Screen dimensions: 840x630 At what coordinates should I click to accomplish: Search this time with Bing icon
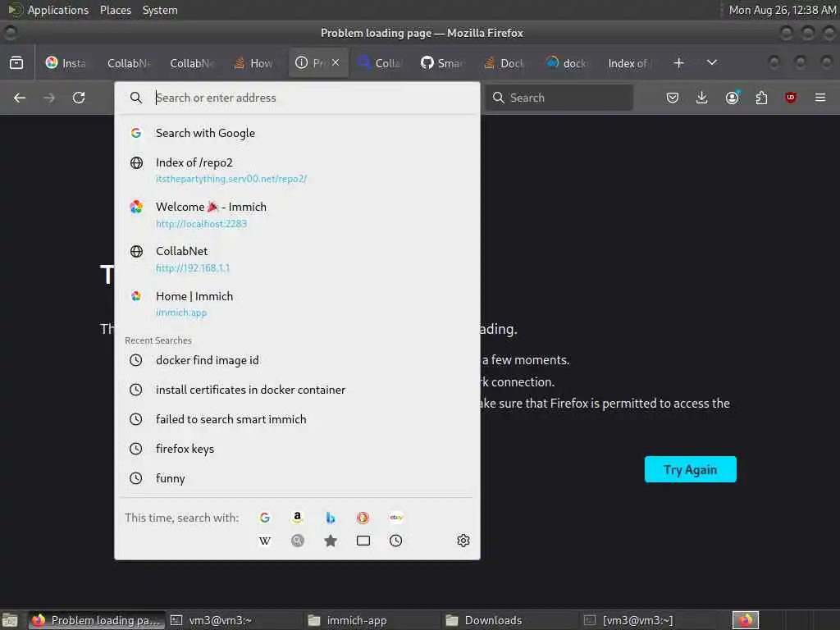tap(331, 518)
